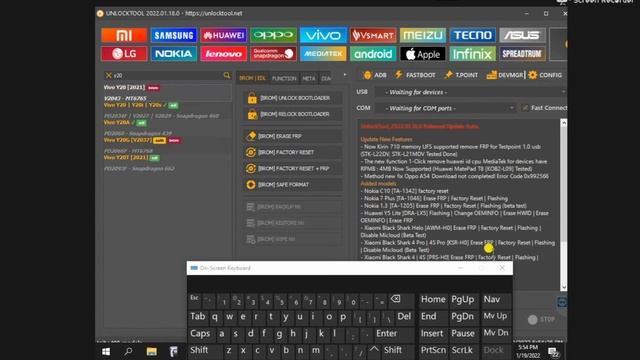Switch to the BROM | EDL tab
Image resolution: width=640 pixels, height=360 pixels.
pos(252,78)
